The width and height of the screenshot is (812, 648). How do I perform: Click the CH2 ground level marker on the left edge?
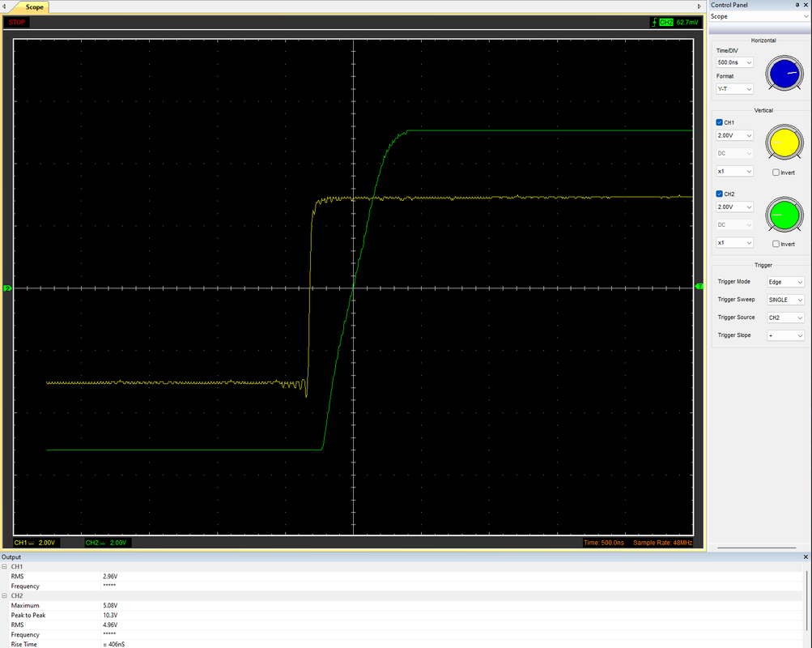tap(7, 288)
